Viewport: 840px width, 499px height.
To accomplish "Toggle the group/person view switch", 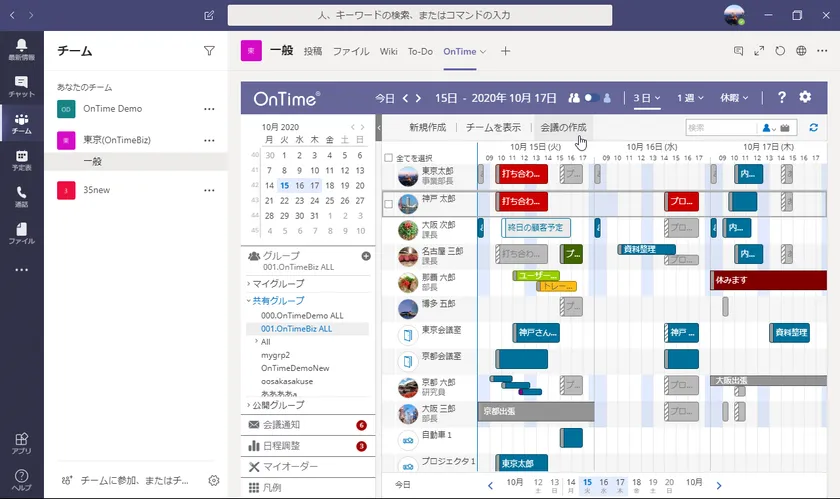I will 591,98.
